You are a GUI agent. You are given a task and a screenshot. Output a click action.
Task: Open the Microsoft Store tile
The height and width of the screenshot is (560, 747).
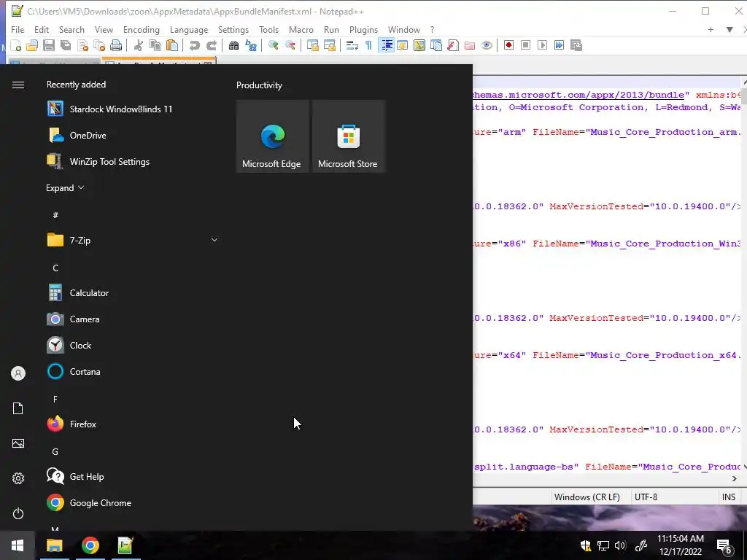pos(348,136)
